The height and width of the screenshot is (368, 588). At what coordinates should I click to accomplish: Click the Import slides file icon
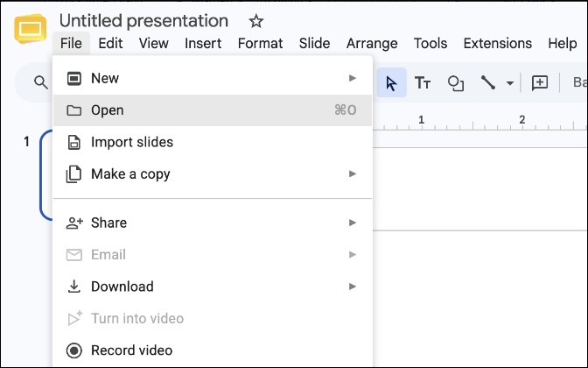(73, 142)
